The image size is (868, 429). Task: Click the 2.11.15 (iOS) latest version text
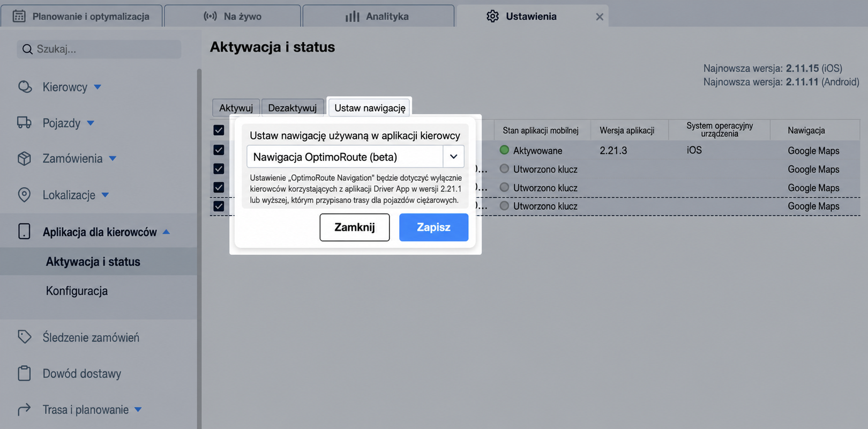click(814, 69)
